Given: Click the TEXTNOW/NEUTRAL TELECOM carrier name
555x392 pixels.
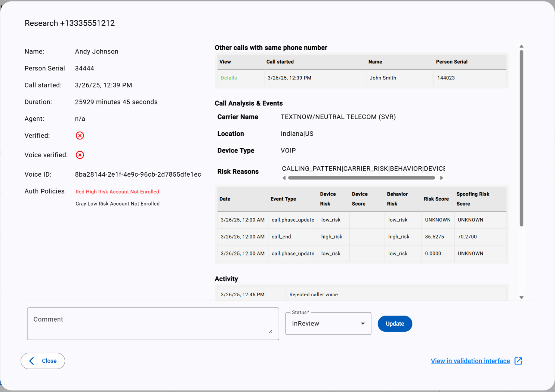Looking at the screenshot, I should [338, 117].
